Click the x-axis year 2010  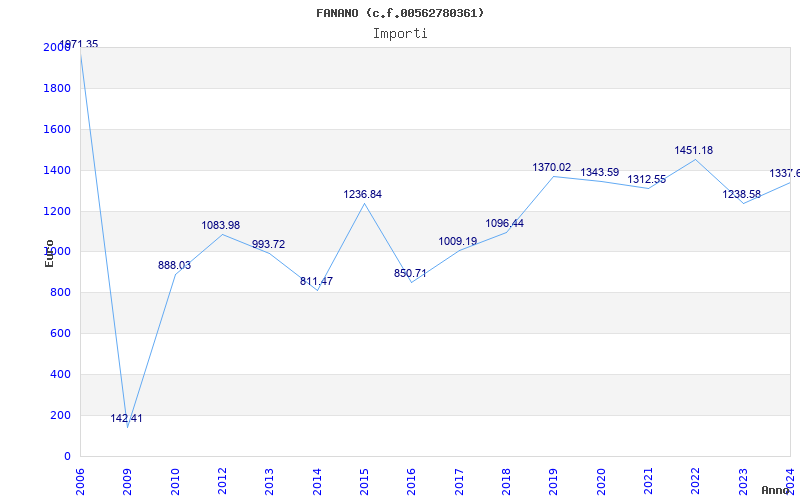point(175,482)
